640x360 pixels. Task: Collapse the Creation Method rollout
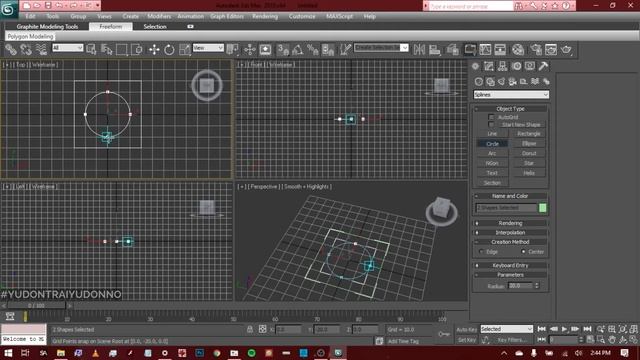click(510, 242)
